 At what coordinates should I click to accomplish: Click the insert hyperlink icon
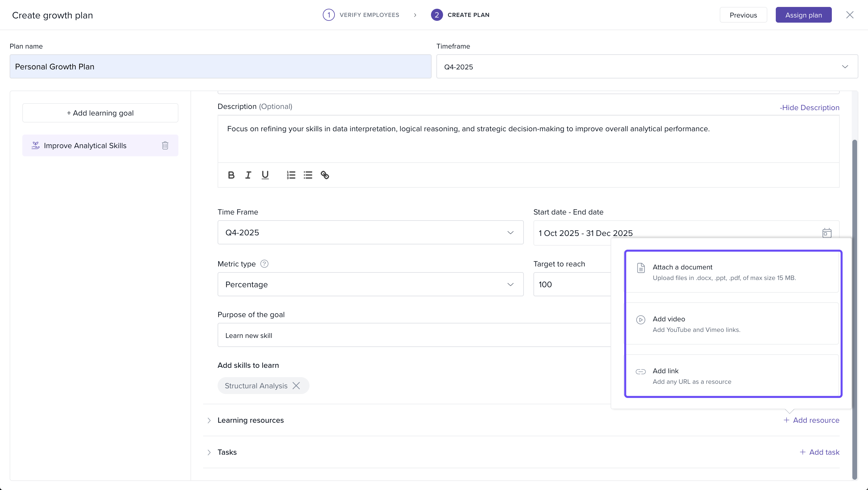point(325,175)
